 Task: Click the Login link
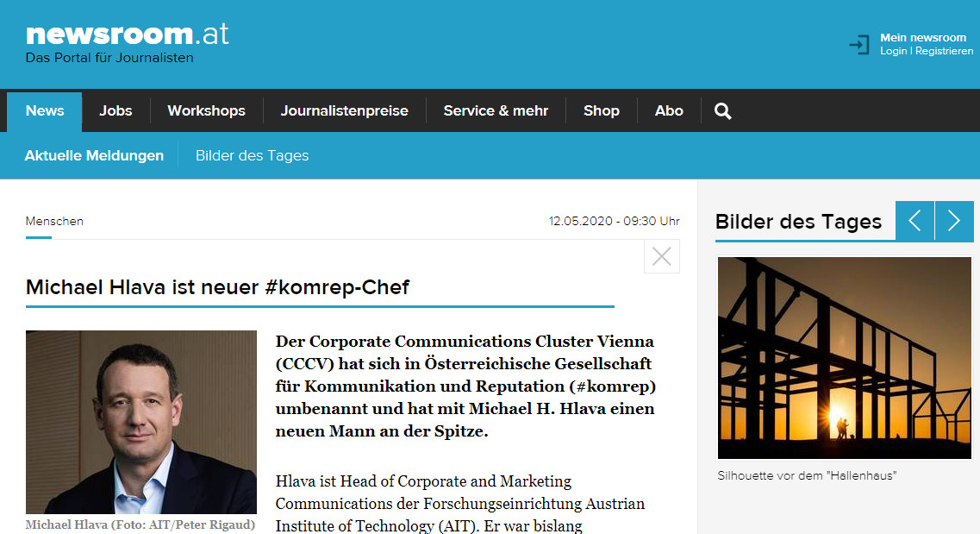(x=893, y=52)
